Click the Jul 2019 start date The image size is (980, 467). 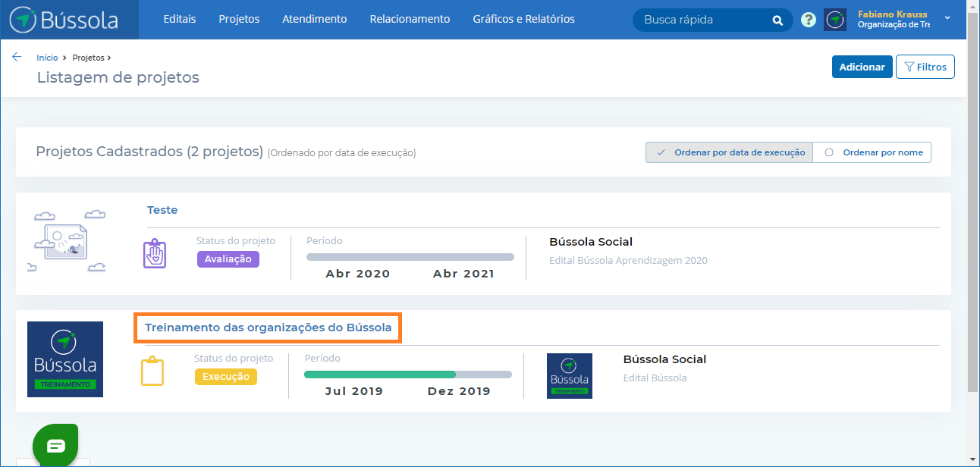tap(354, 391)
